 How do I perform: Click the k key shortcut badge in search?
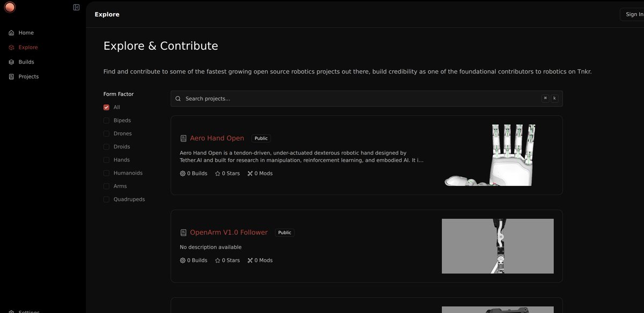[x=554, y=98]
